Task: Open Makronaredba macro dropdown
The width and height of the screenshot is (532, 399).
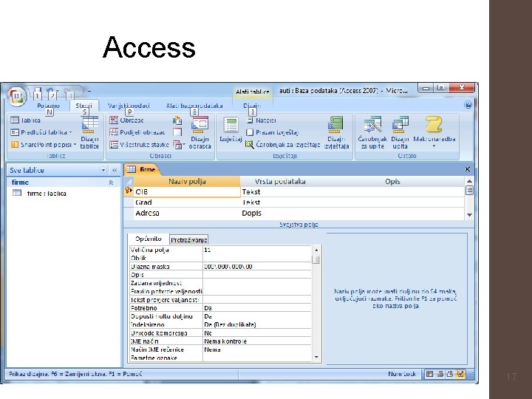Action: point(434,133)
